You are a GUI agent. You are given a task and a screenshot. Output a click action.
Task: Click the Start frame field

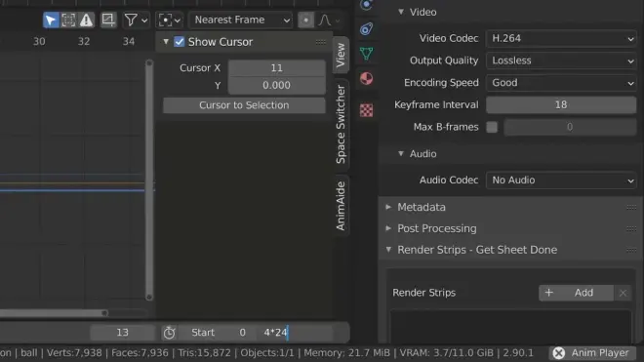click(219, 333)
